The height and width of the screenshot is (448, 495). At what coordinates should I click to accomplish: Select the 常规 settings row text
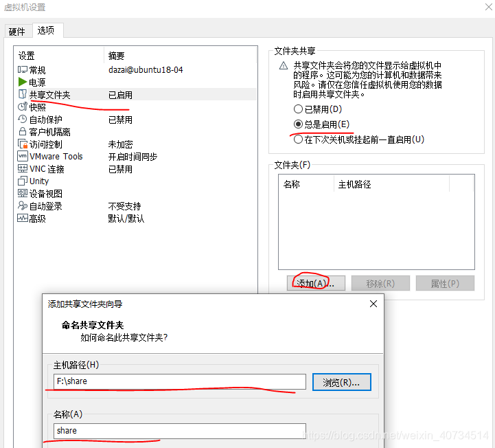(x=37, y=70)
